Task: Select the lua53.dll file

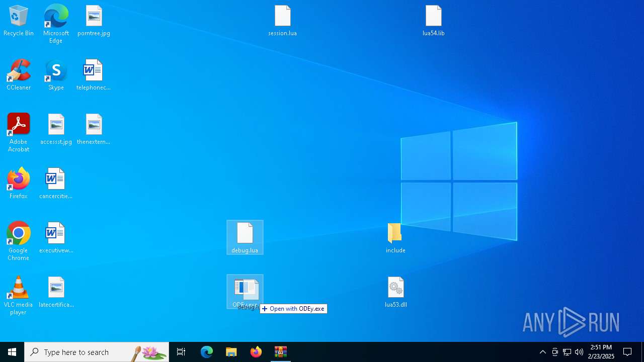Action: 396,292
